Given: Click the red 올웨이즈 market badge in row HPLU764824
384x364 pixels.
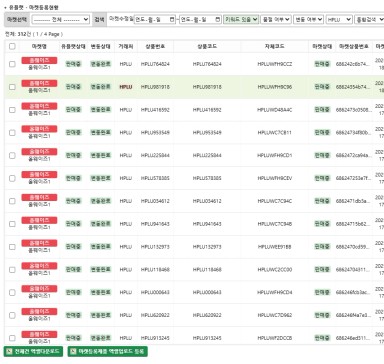Looking at the screenshot, I should [39, 60].
